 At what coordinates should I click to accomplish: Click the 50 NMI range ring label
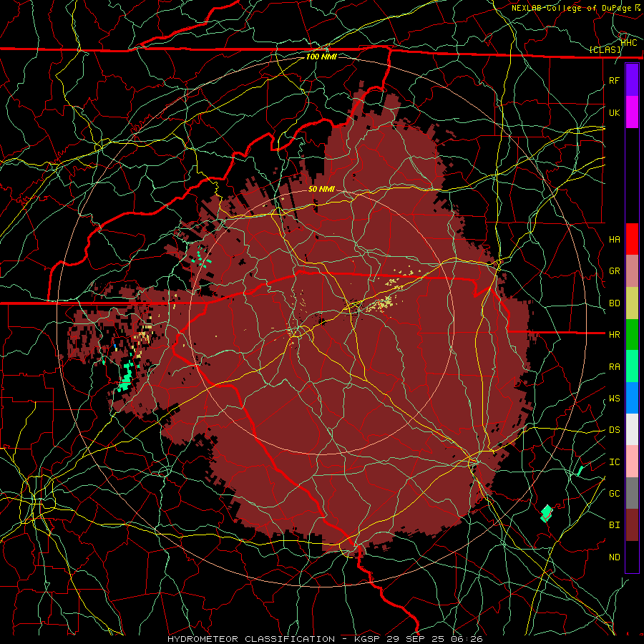321,189
